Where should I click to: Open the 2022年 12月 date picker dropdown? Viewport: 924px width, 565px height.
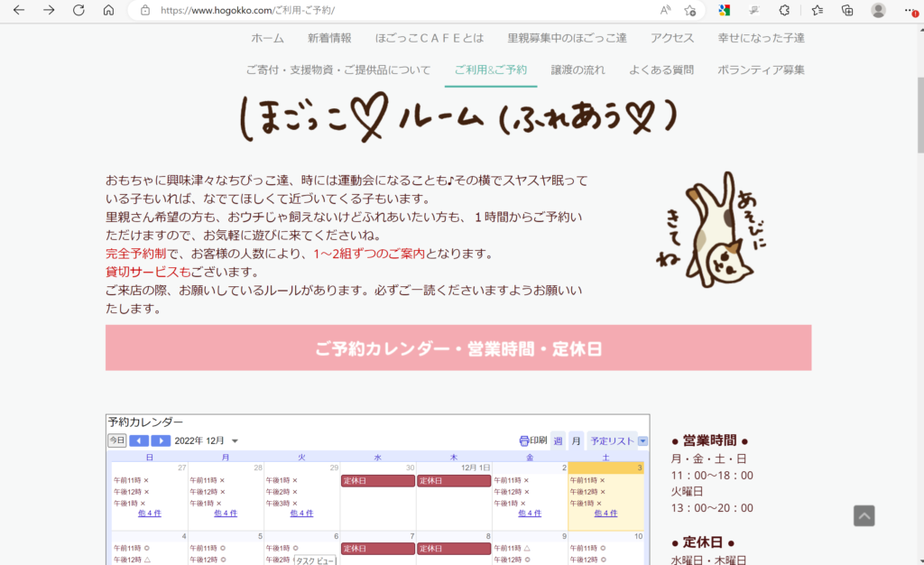click(x=236, y=440)
